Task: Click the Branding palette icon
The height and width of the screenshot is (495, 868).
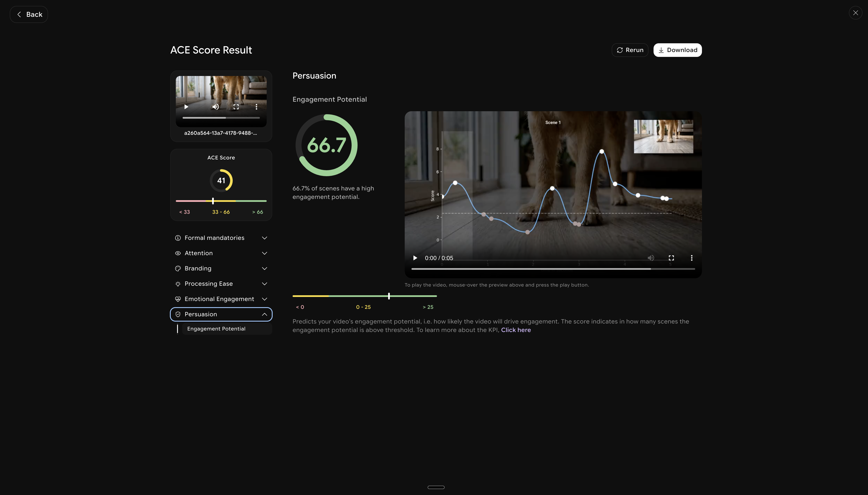Action: (178, 269)
